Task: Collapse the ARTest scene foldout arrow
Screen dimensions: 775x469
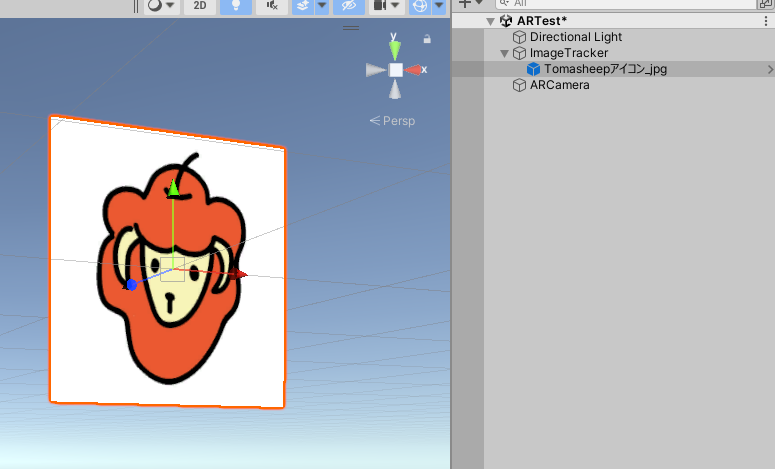Action: coord(490,21)
